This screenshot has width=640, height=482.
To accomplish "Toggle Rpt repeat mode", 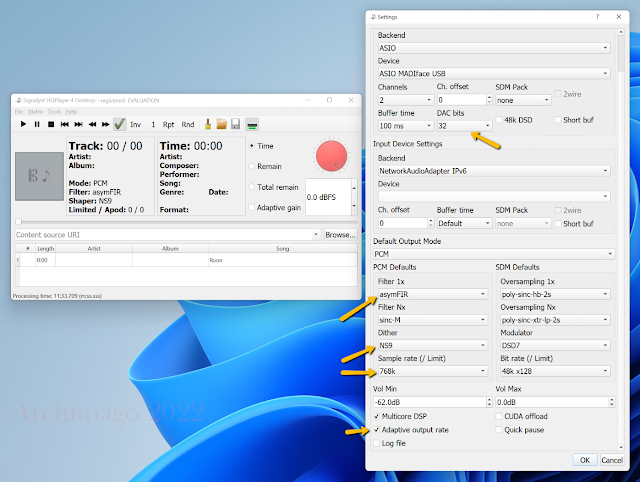I will 168,124.
